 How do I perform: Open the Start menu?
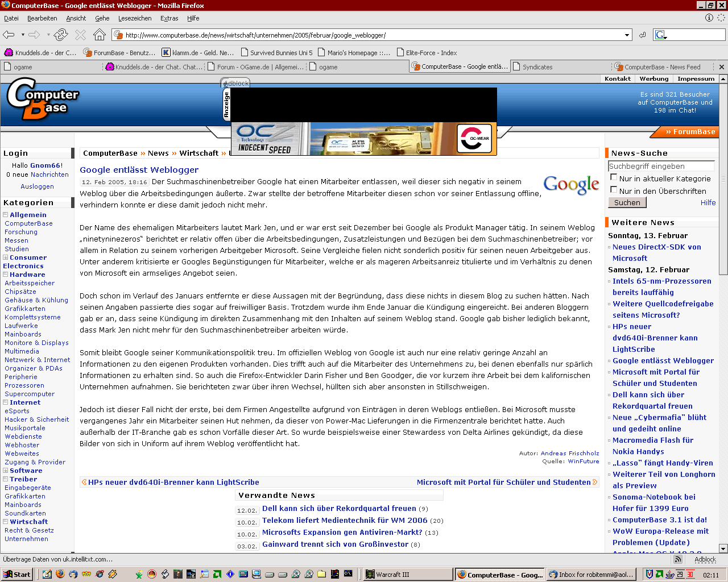click(x=18, y=574)
